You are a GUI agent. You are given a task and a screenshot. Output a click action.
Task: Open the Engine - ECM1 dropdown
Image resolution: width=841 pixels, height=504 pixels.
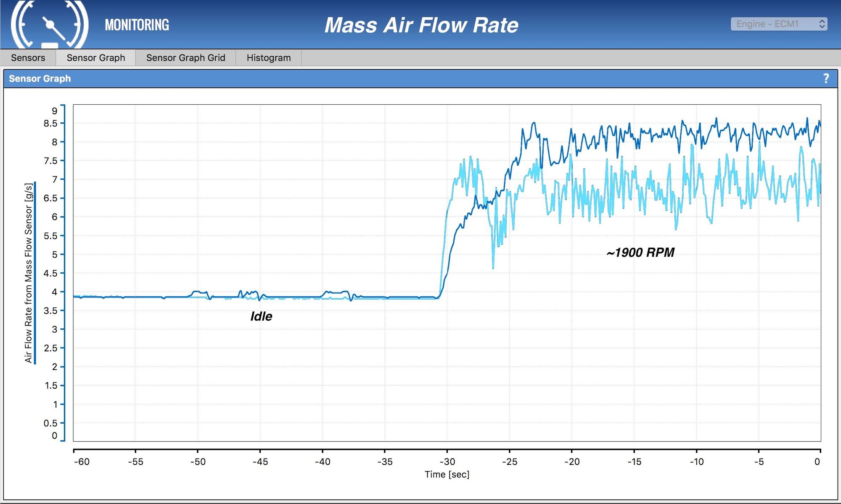[773, 24]
